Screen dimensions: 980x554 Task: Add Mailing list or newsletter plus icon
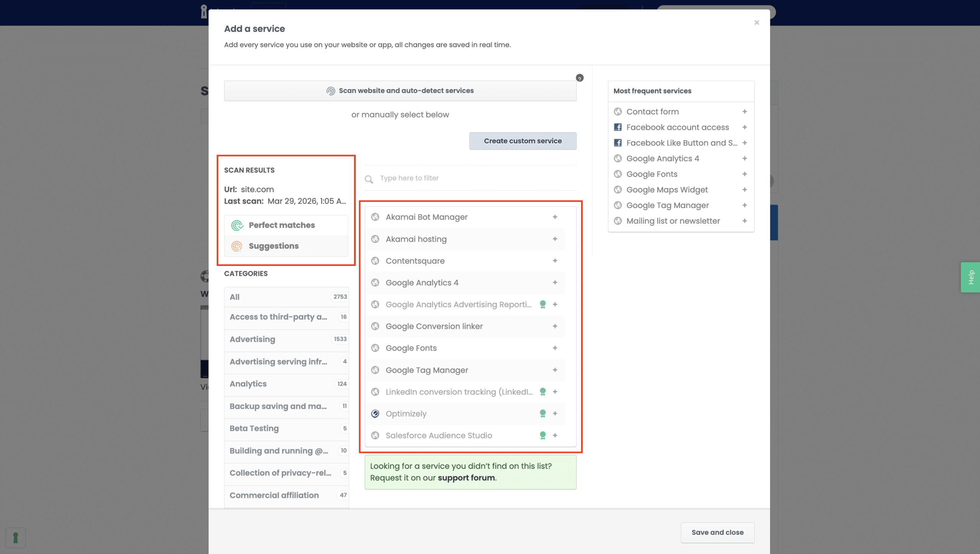745,221
